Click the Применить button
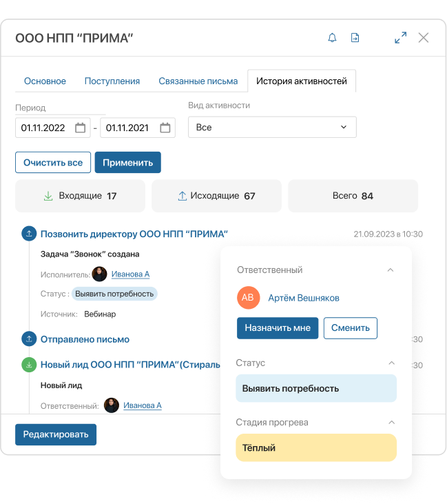The image size is (447, 504). tap(128, 162)
